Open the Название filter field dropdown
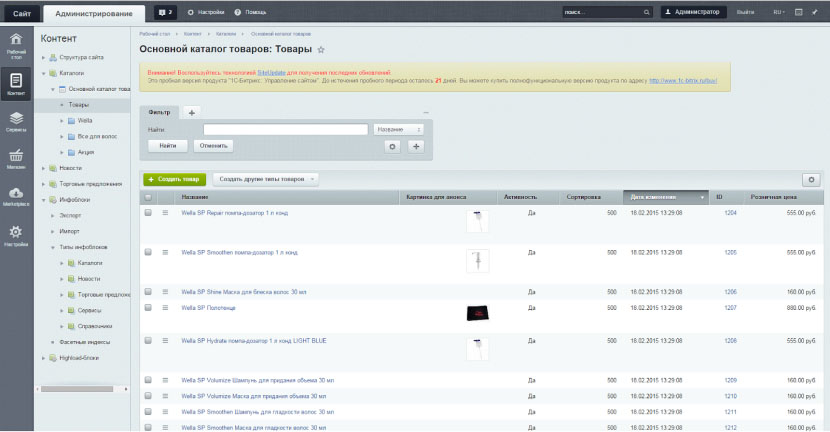The width and height of the screenshot is (830, 432). pos(398,129)
